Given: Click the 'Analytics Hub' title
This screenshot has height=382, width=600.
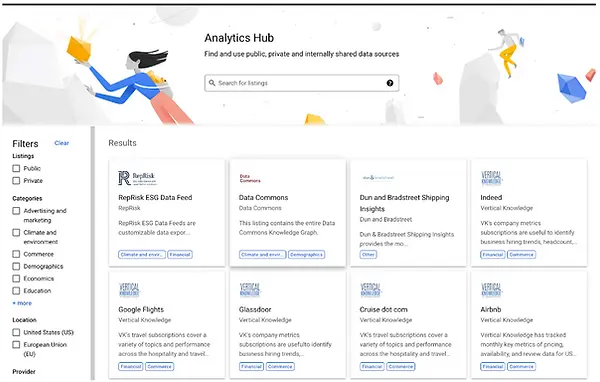Looking at the screenshot, I should [x=239, y=38].
